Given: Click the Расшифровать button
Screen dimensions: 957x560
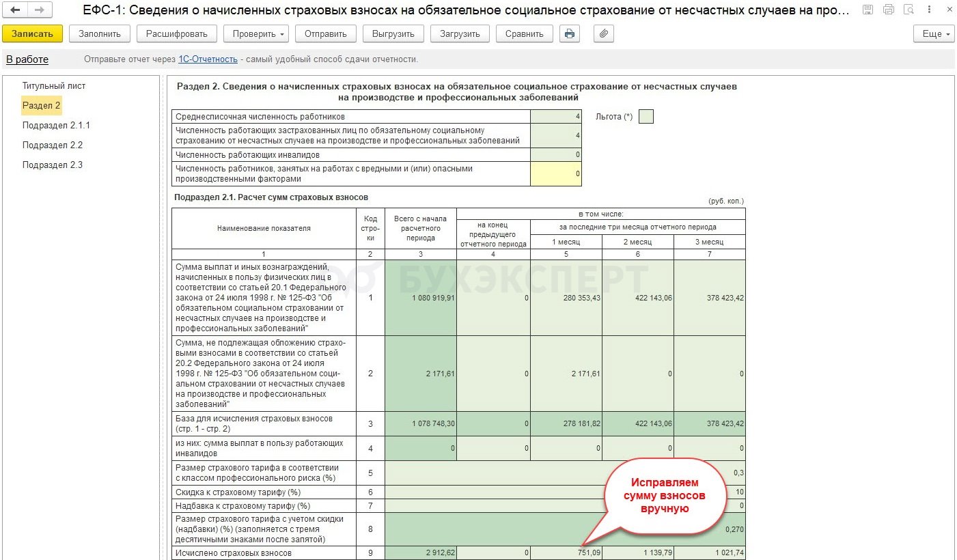Looking at the screenshot, I should 177,33.
